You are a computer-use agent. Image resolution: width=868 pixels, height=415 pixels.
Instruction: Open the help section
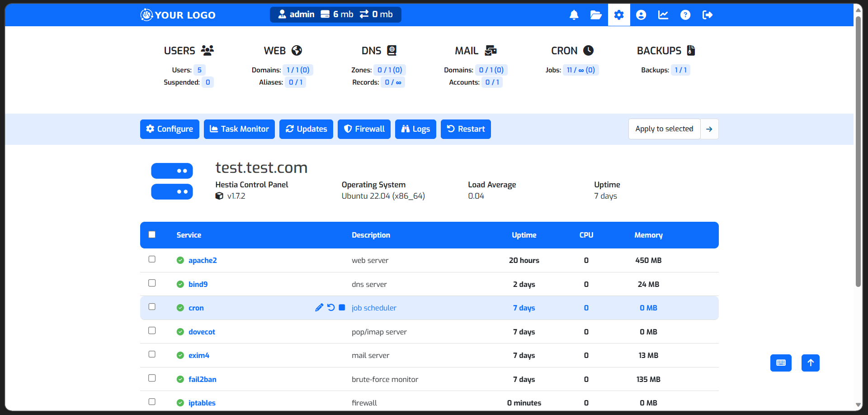click(x=685, y=14)
